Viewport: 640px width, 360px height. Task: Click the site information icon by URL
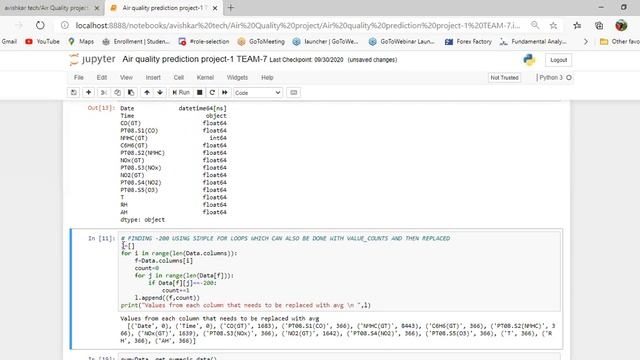coord(64,25)
